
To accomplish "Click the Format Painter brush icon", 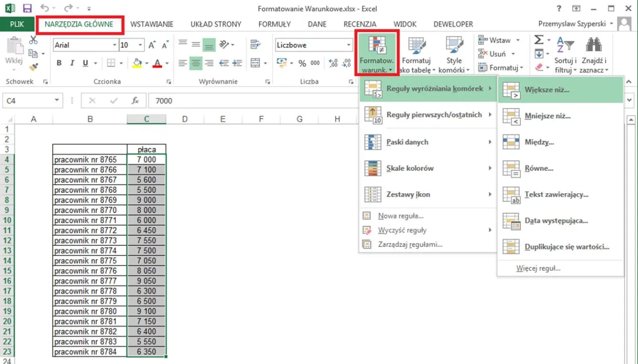I will [33, 67].
